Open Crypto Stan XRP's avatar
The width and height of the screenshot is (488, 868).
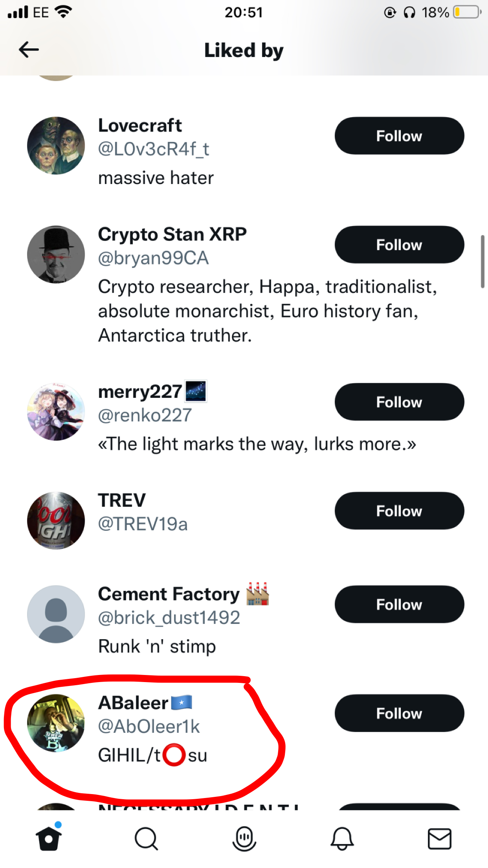coord(56,254)
